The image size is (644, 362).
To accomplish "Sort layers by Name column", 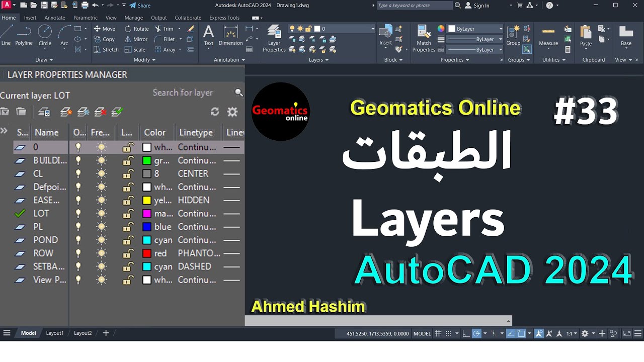I will point(47,133).
